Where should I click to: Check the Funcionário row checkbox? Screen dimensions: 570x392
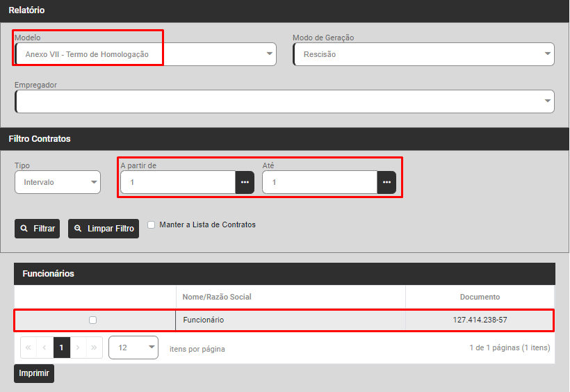coord(92,320)
